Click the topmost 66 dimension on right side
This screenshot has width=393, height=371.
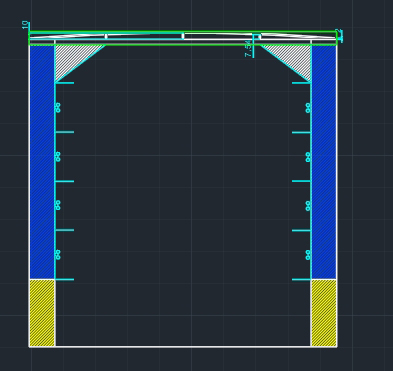[308, 108]
